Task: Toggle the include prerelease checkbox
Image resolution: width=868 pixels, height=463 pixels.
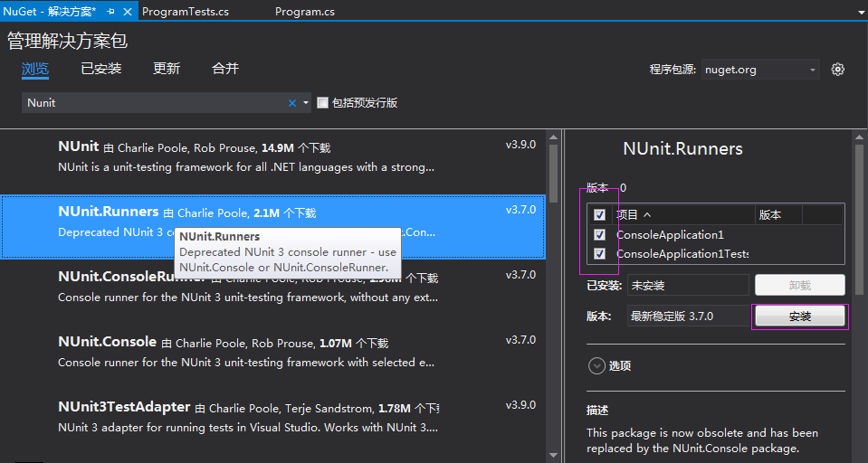Action: [x=322, y=102]
